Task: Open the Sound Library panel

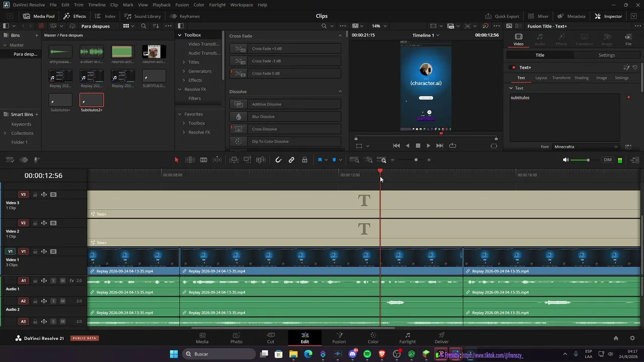Action: point(143,16)
